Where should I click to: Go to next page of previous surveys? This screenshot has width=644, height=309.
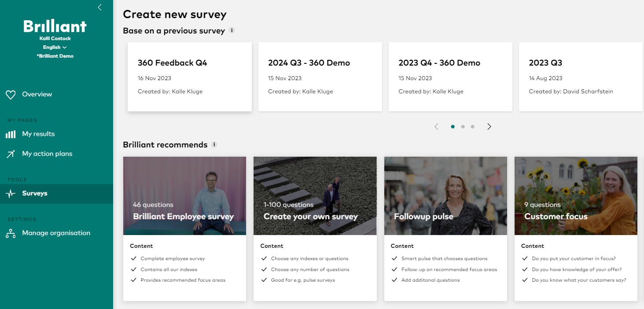coord(489,126)
